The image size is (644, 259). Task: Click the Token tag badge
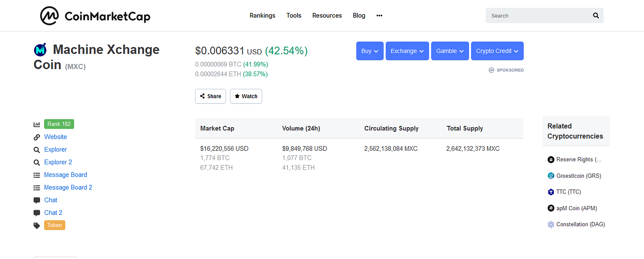[55, 225]
